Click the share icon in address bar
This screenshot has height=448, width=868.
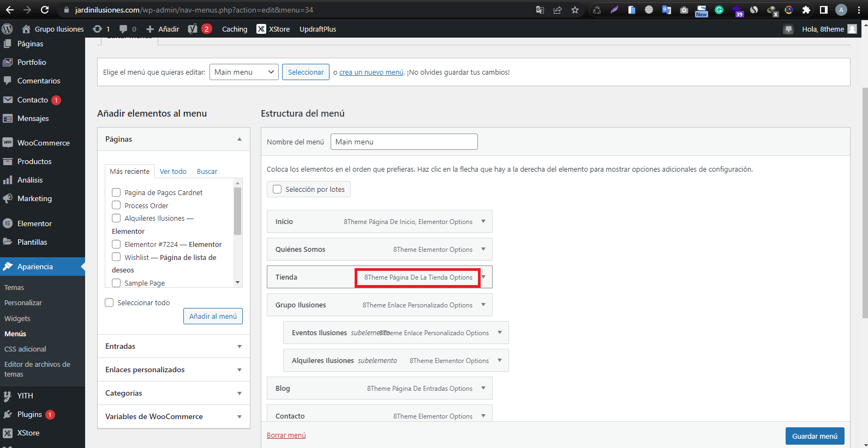click(557, 10)
